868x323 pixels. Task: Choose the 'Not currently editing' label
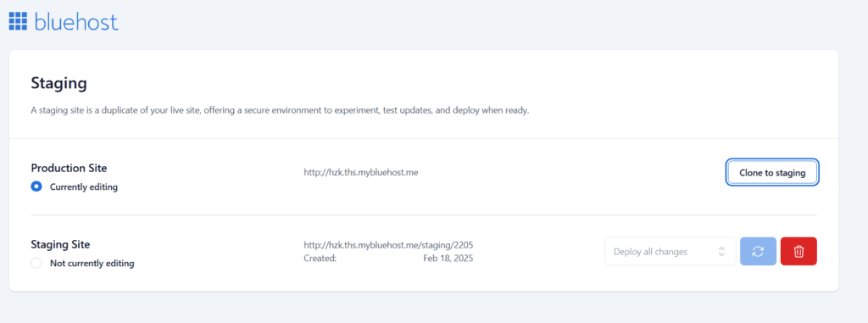coord(92,263)
